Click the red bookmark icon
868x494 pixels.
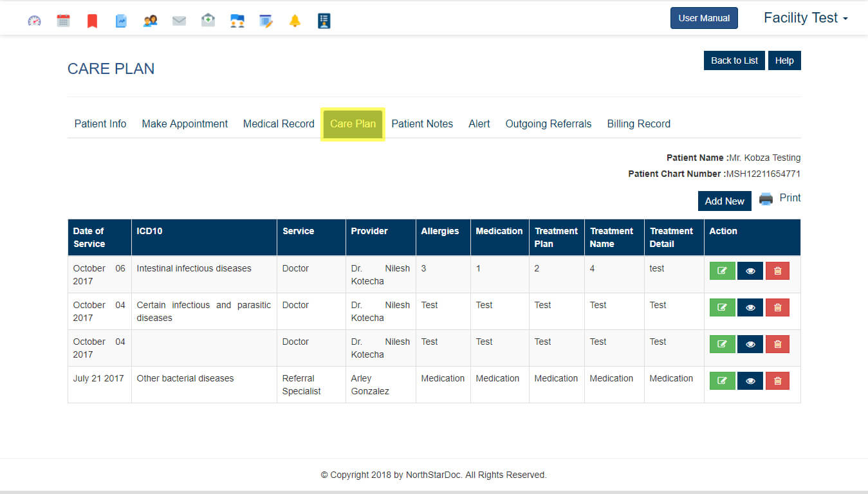(x=92, y=21)
